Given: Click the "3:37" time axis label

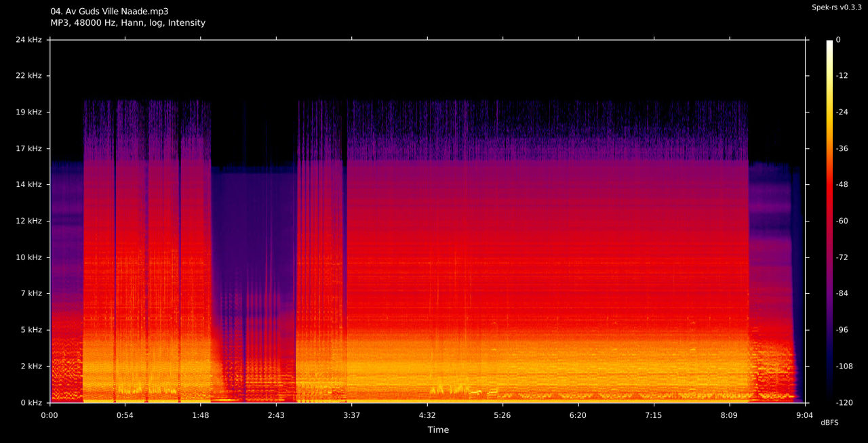Looking at the screenshot, I should [352, 415].
